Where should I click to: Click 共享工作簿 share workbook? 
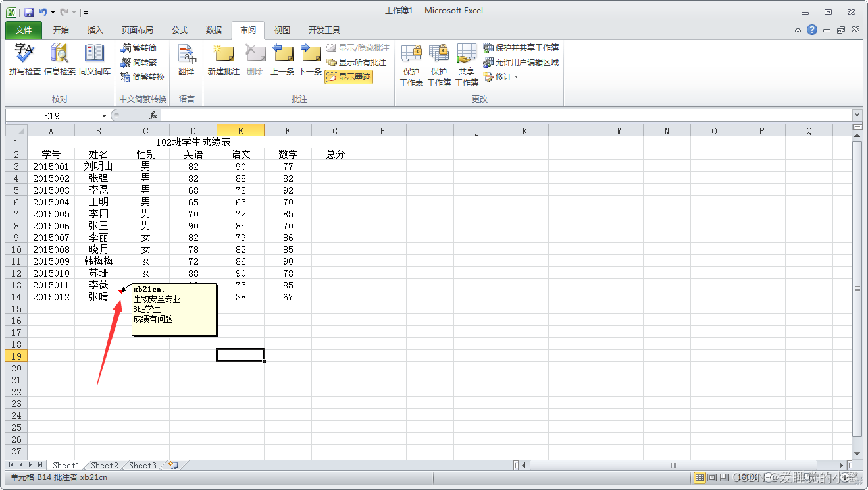point(467,65)
